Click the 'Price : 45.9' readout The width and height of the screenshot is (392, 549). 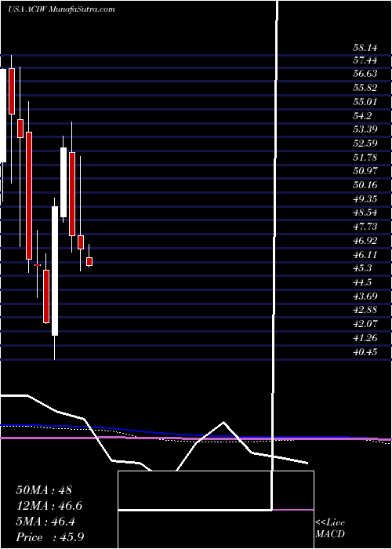(49, 537)
